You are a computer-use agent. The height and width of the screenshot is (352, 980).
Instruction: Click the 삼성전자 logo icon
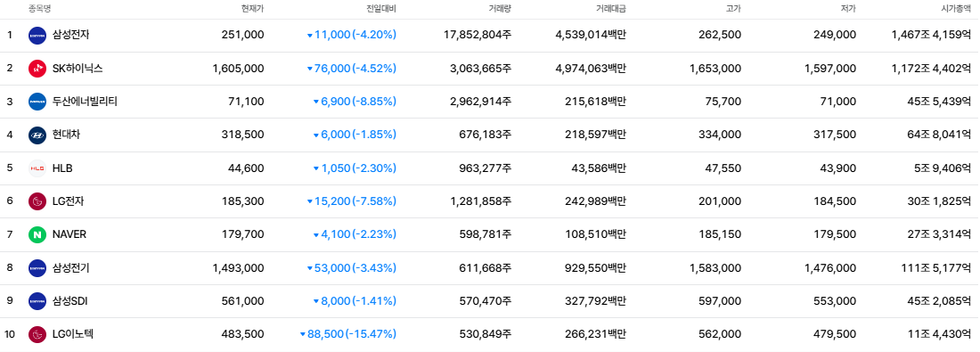37,35
